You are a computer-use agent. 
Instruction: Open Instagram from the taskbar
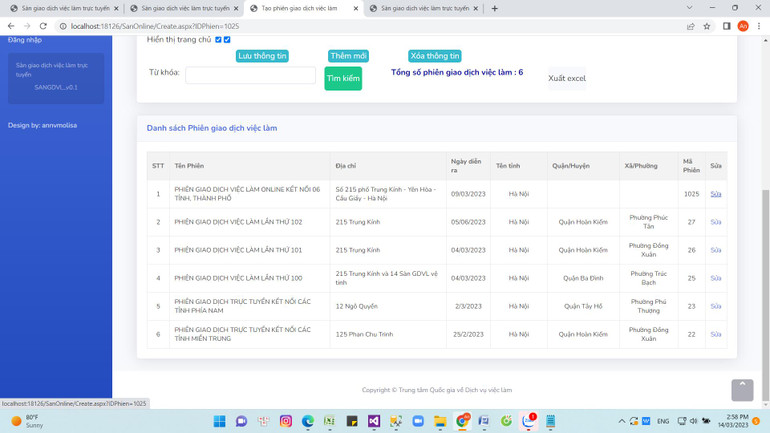click(286, 421)
